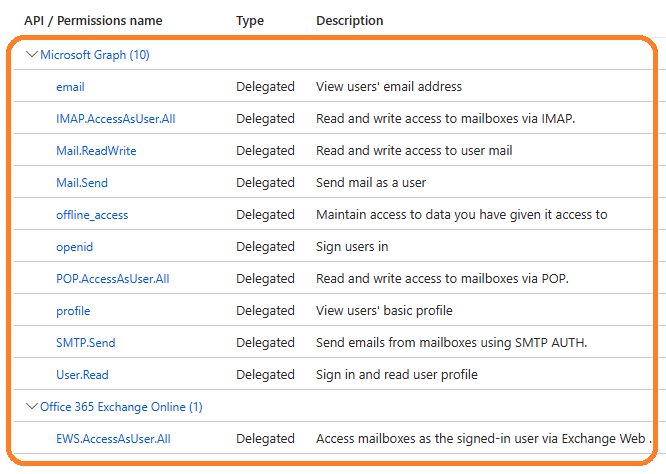Screen dimensions: 666x474
Task: Click Delegated type in the POP.AccessAsUser.All row
Action: [265, 279]
